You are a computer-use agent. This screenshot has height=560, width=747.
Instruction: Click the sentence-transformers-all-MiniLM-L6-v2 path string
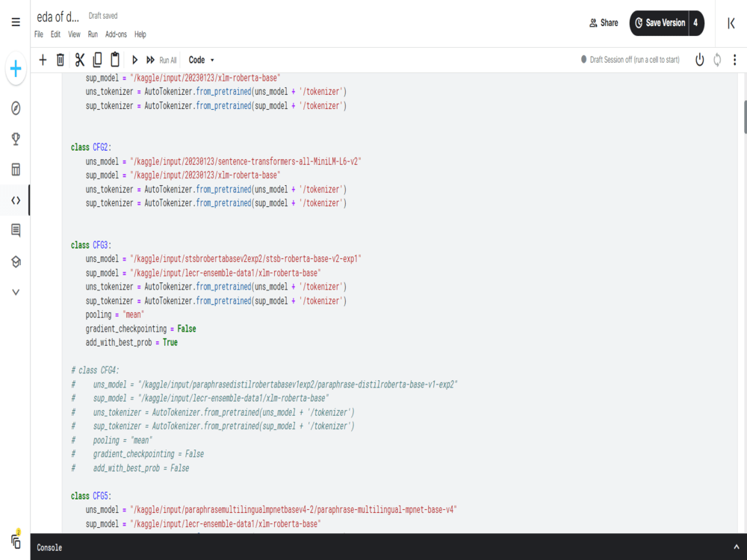(246, 161)
